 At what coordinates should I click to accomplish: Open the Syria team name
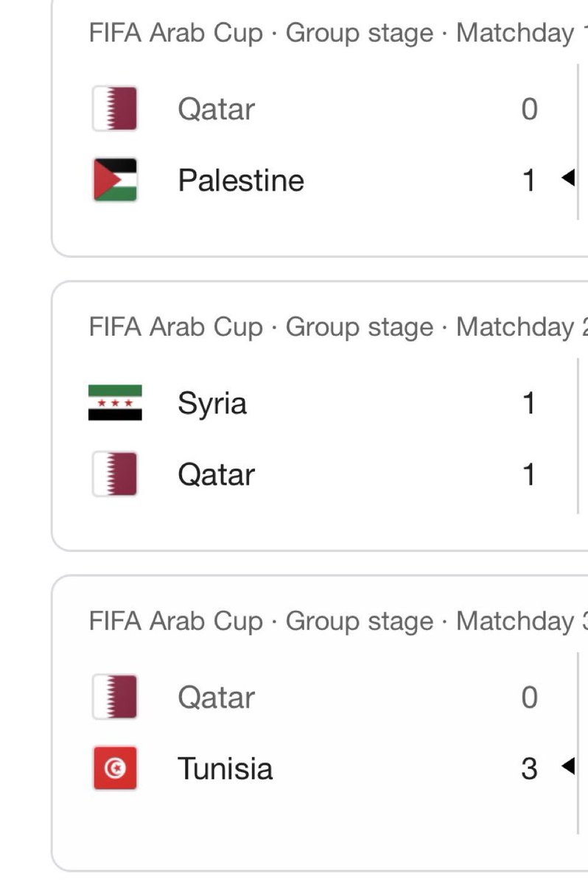(212, 404)
